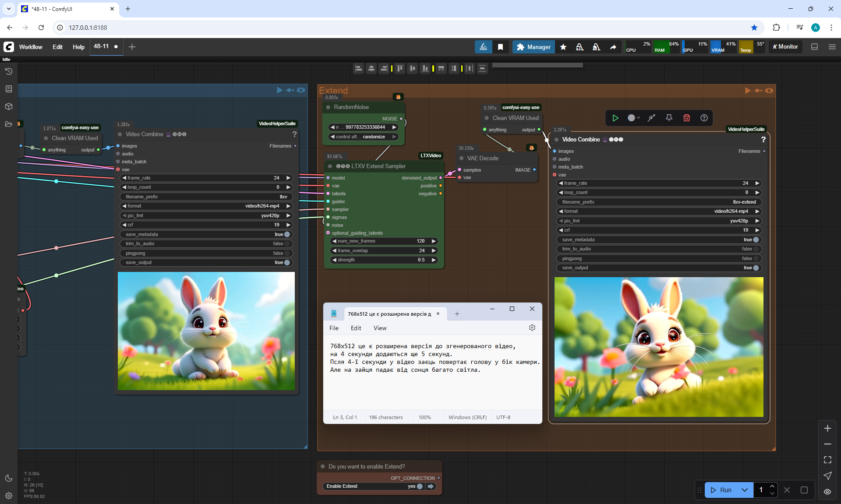Image resolution: width=841 pixels, height=504 pixels.
Task: Toggle pingpong in left Video Combine node
Action: point(287,253)
